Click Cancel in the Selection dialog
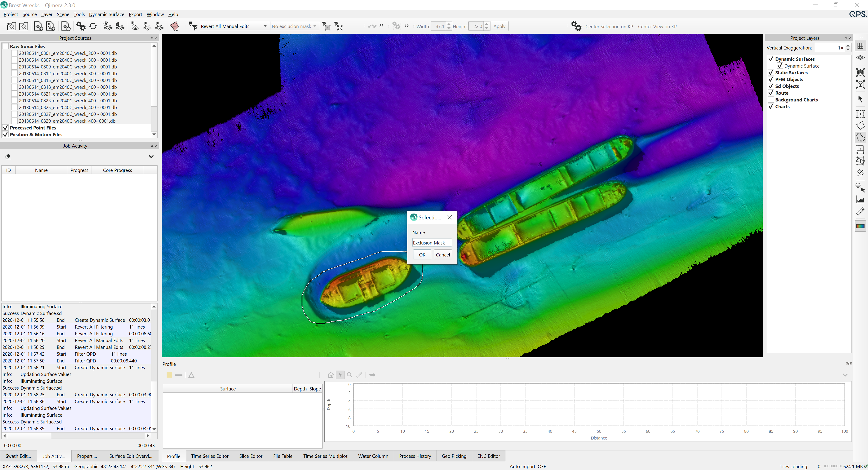The height and width of the screenshot is (470, 868). point(443,255)
